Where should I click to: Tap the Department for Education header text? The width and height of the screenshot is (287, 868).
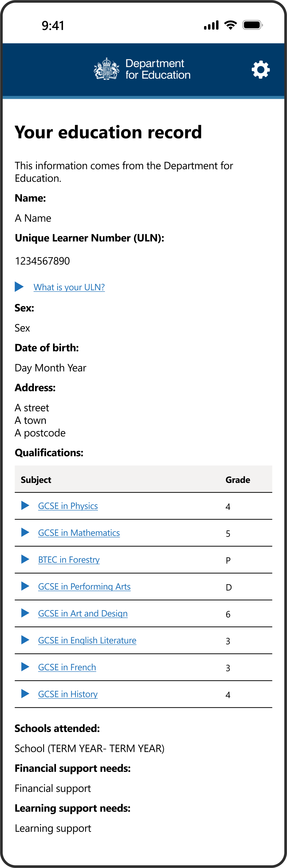point(158,69)
